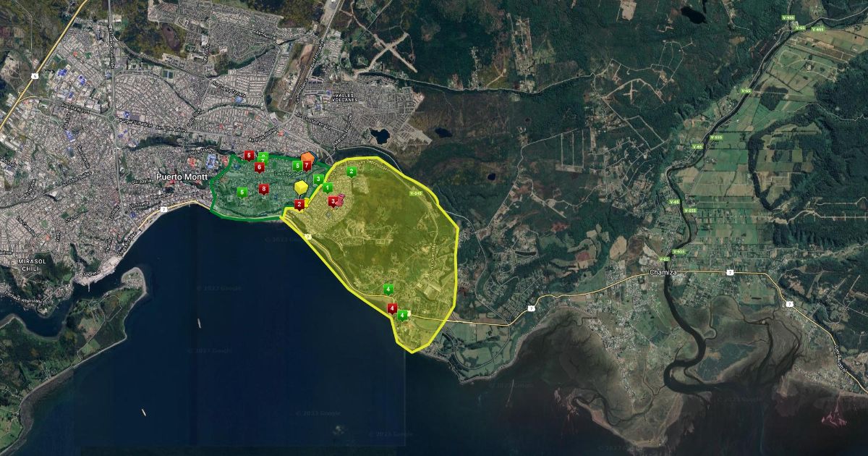Click the pink pushpin marker
The height and width of the screenshot is (456, 868).
tap(340, 200)
